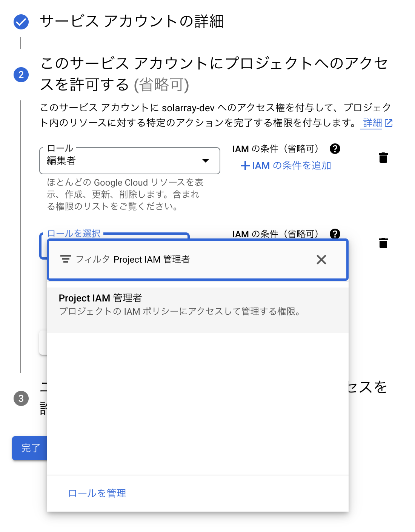Click the dropdown arrow in ロール field
The image size is (415, 532).
coord(206,161)
